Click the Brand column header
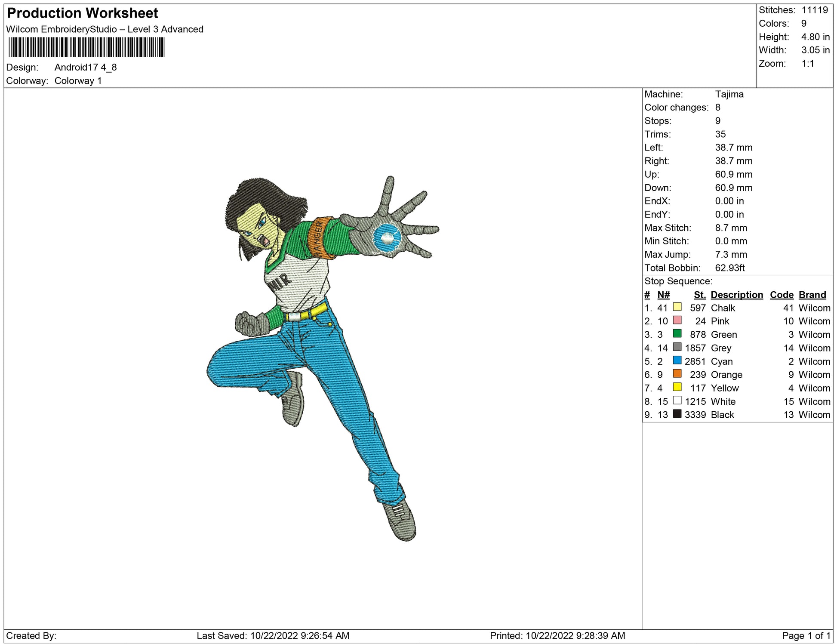The width and height of the screenshot is (837, 644). 812,295
